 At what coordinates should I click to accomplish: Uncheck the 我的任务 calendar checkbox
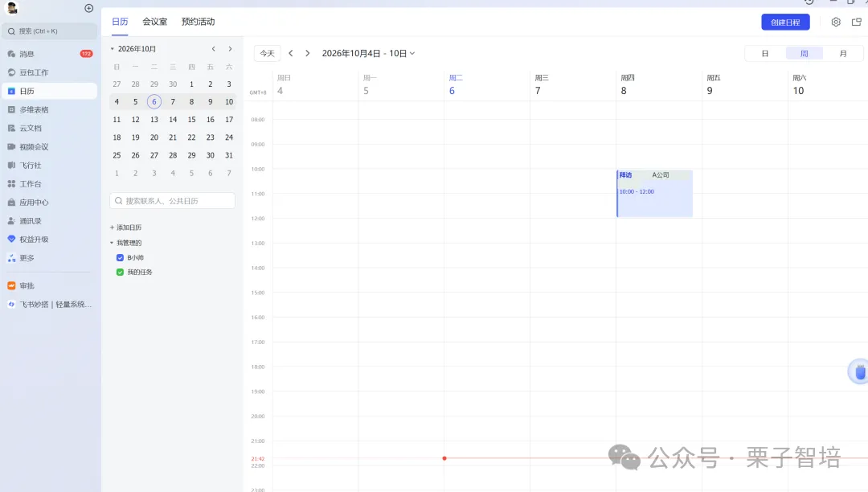120,273
